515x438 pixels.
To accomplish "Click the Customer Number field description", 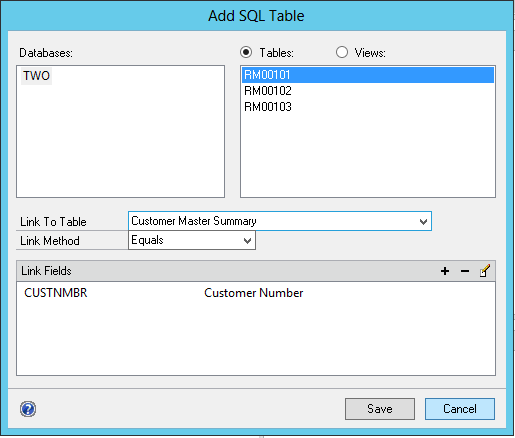I will [x=253, y=293].
